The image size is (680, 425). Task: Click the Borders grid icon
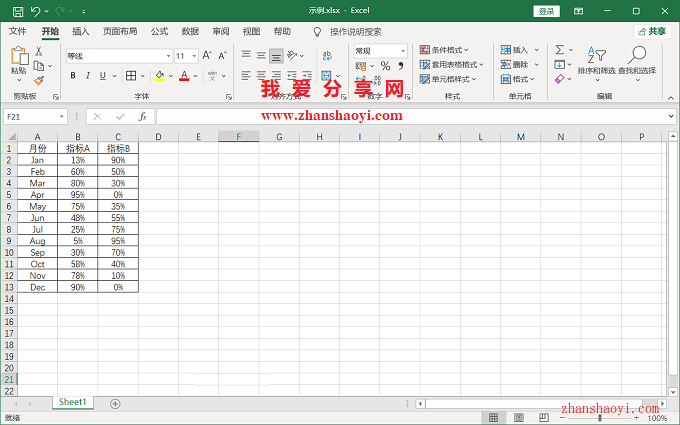pyautogui.click(x=131, y=75)
